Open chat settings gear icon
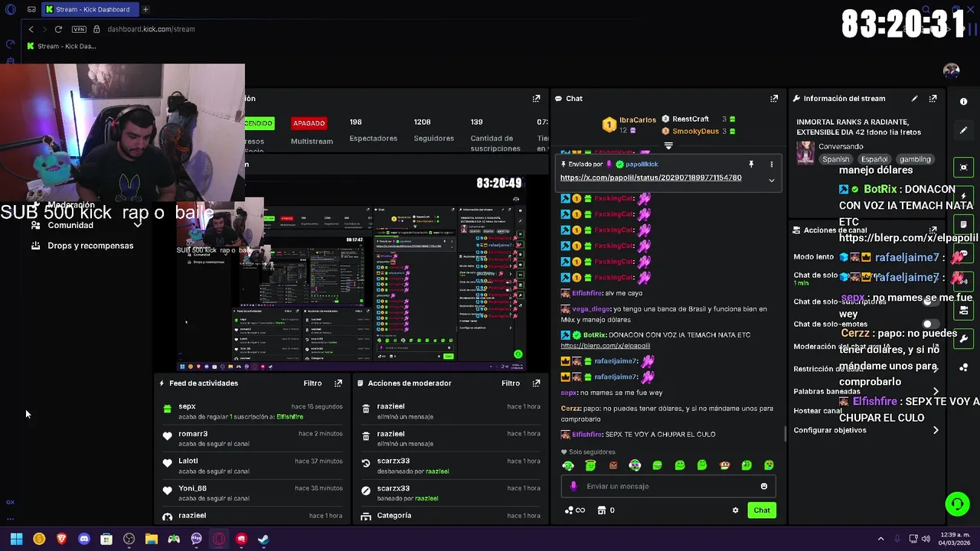The width and height of the screenshot is (980, 551). pos(735,510)
